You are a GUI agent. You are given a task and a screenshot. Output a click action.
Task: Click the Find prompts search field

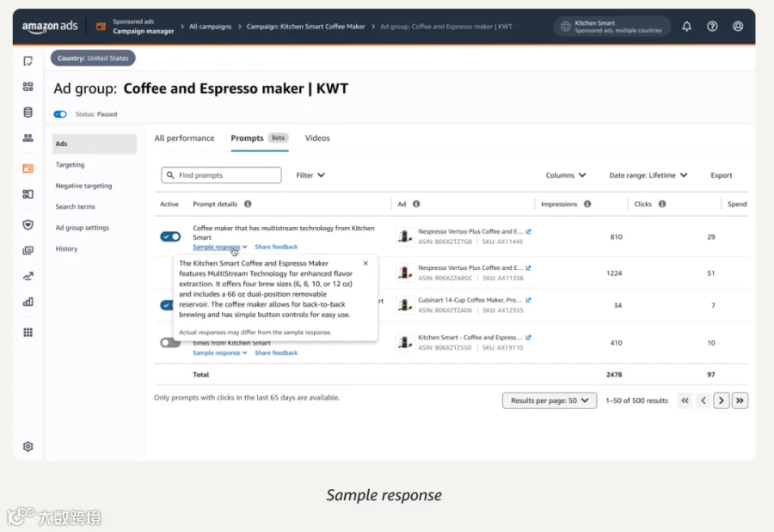tap(221, 175)
